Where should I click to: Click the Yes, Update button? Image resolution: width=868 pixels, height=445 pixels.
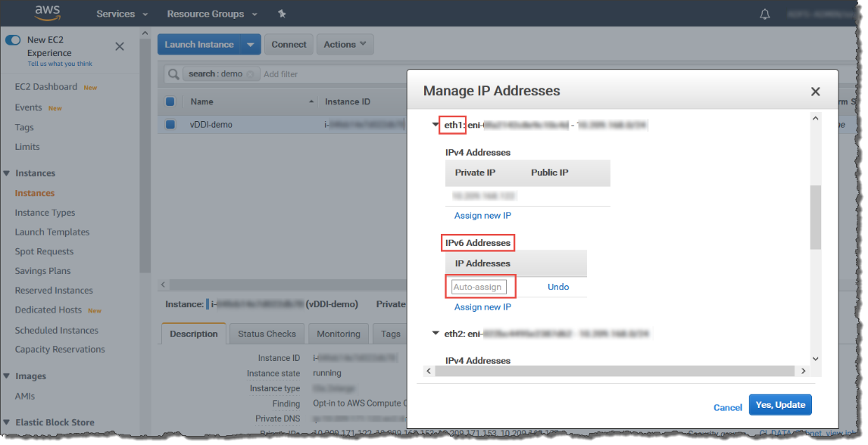(x=780, y=405)
